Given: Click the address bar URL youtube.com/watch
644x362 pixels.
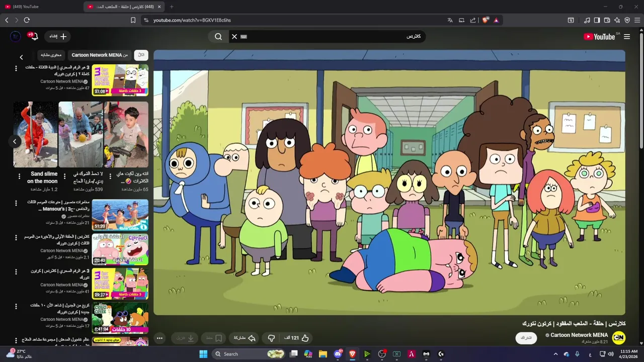Looking at the screenshot, I should 192,20.
